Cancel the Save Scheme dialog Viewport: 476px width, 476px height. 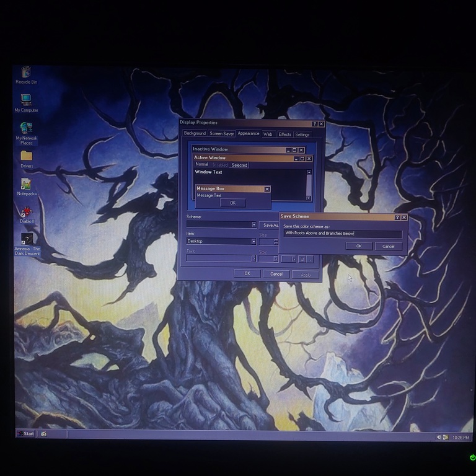coord(388,246)
